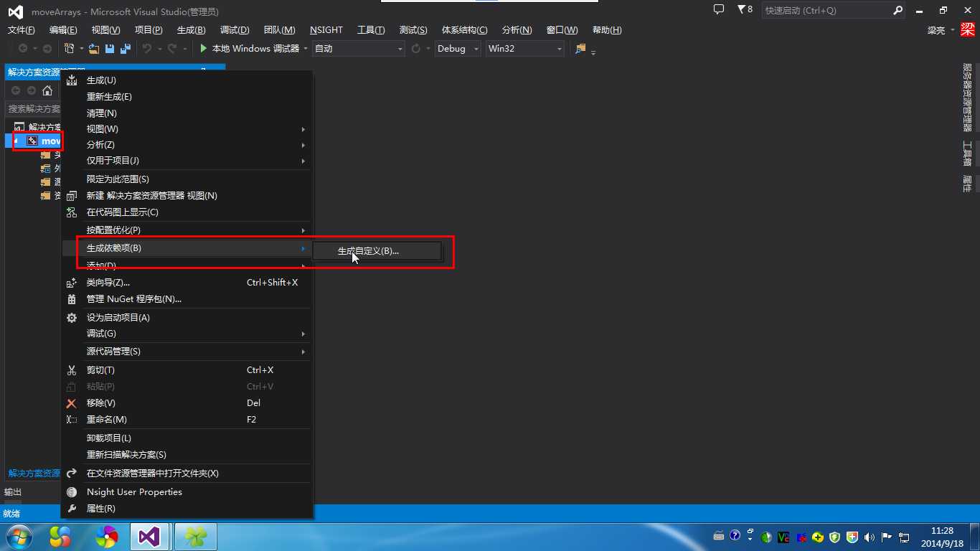This screenshot has height=551, width=980.
Task: Click the wrench Properties icon
Action: click(71, 509)
